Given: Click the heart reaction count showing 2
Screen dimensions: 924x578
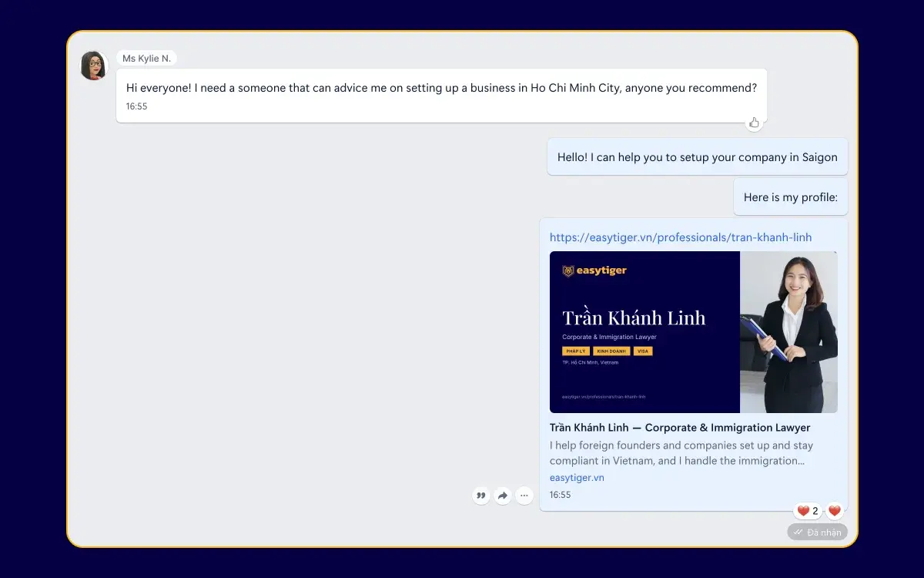Looking at the screenshot, I should pos(808,511).
